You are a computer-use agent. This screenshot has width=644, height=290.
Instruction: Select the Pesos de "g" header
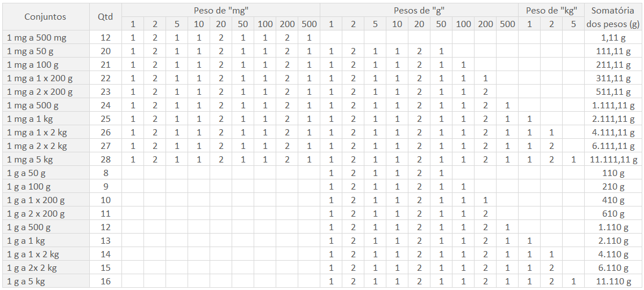coord(419,10)
